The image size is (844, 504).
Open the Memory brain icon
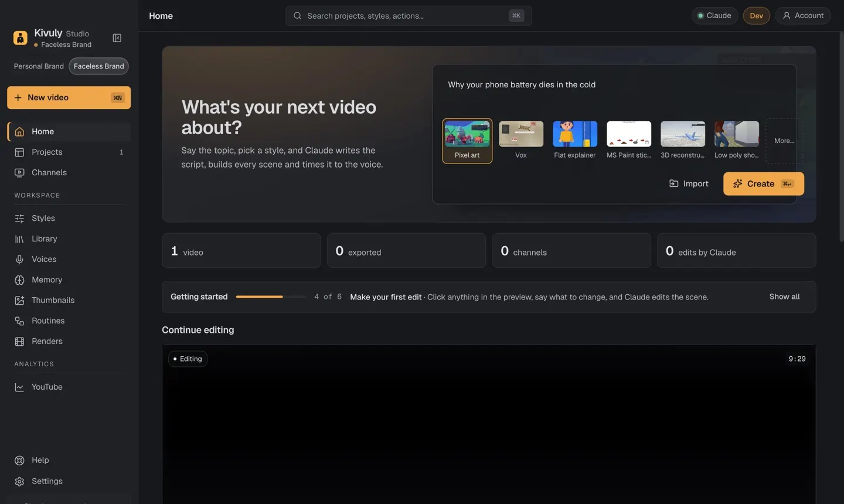[x=19, y=280]
